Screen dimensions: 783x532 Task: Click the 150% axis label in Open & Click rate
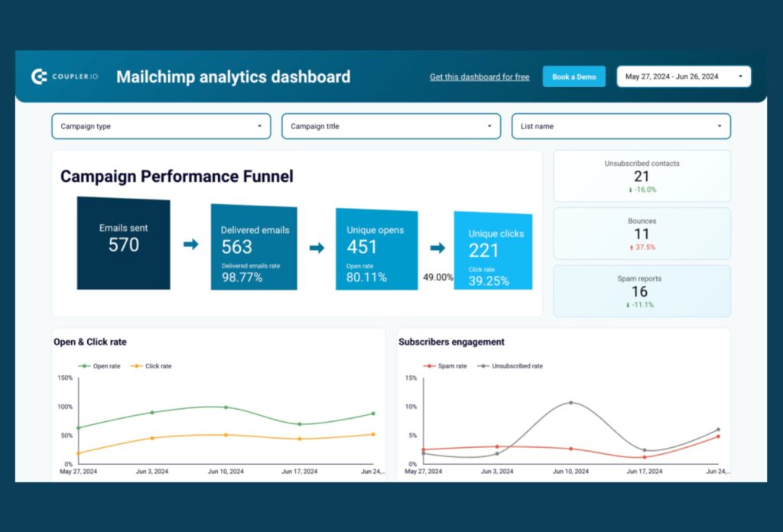[x=65, y=378]
